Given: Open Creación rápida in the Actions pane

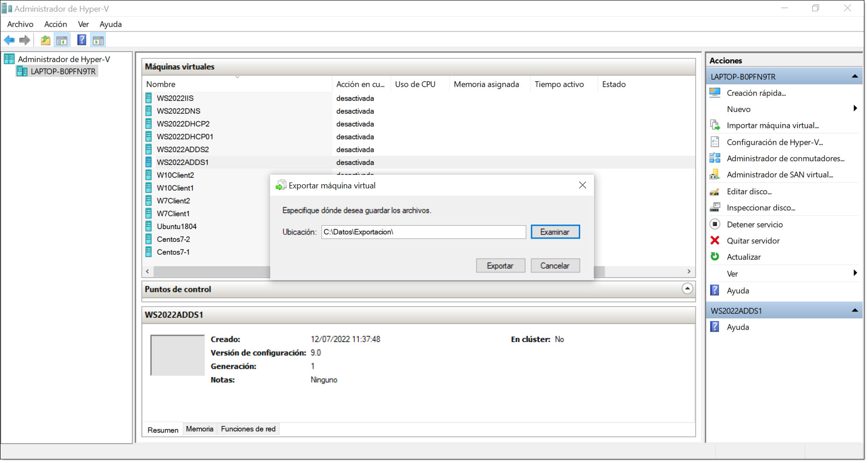Looking at the screenshot, I should 756,93.
